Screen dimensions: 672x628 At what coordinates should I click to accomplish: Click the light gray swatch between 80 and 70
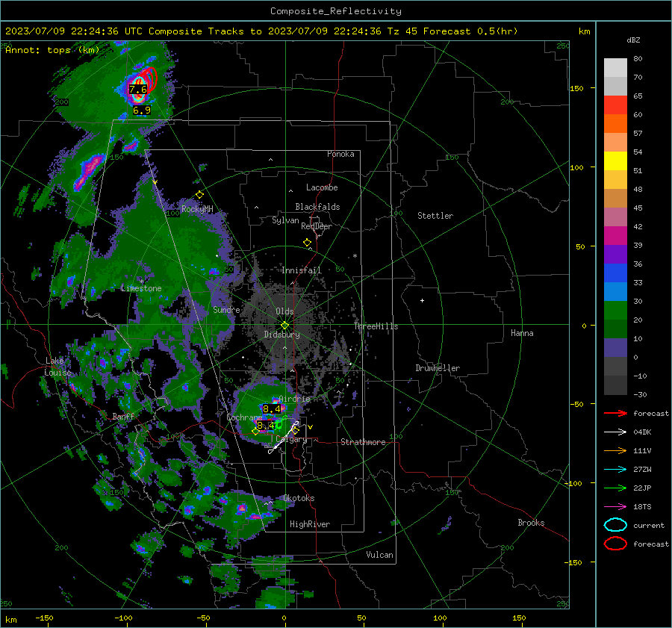(x=615, y=67)
